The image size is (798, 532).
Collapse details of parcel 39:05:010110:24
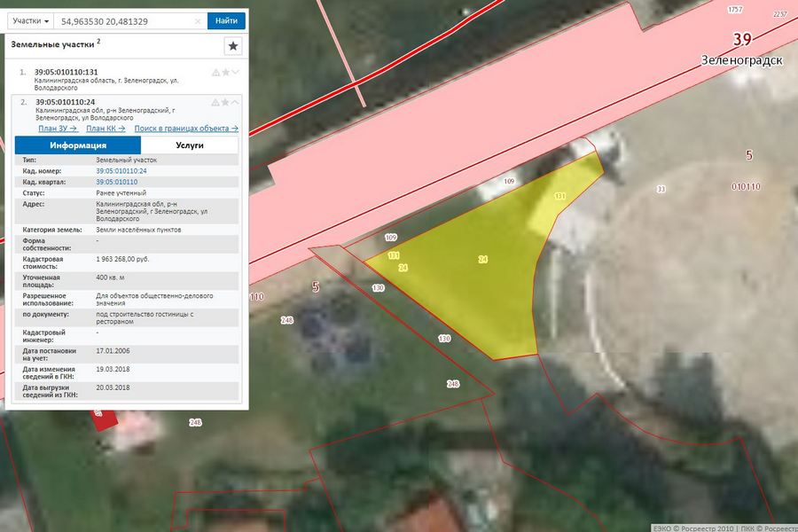(x=236, y=102)
